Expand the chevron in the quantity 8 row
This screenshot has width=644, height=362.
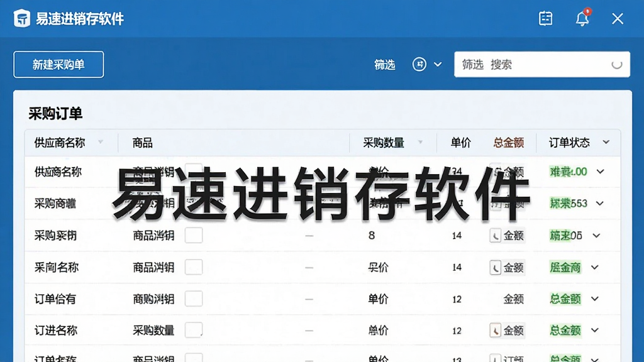pyautogui.click(x=596, y=236)
